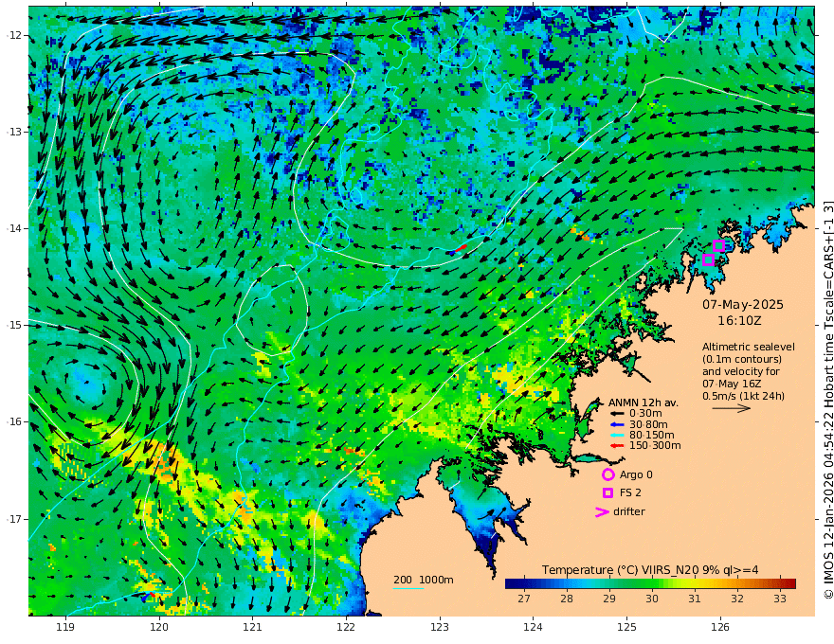Viewport: 834px width, 644px height.
Task: Click the latitude axis label -17
Action: (13, 518)
